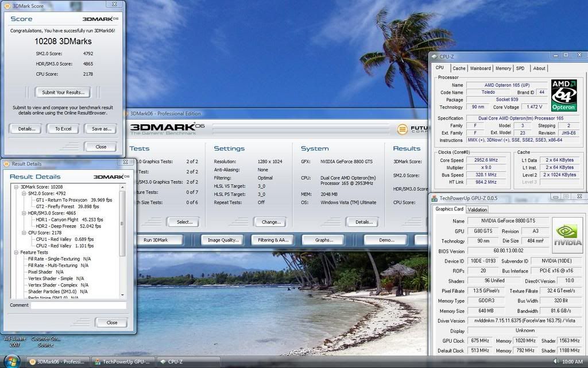The width and height of the screenshot is (588, 368).
Task: Click the volume icon in system tray
Action: pos(556,361)
